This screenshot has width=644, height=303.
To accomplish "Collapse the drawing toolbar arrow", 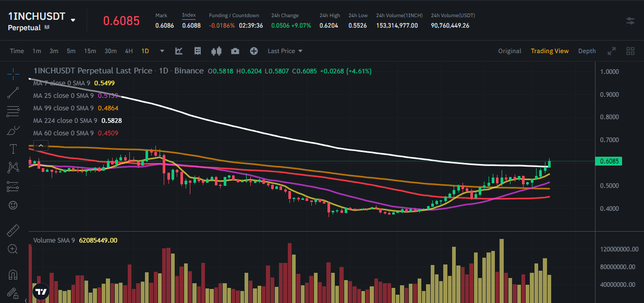I will (25, 299).
